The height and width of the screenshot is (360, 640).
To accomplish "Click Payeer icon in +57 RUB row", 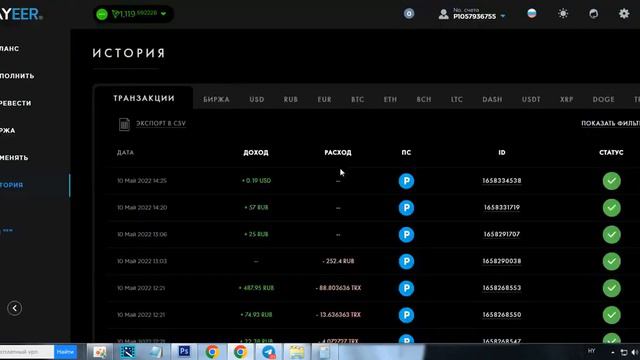I will (406, 208).
